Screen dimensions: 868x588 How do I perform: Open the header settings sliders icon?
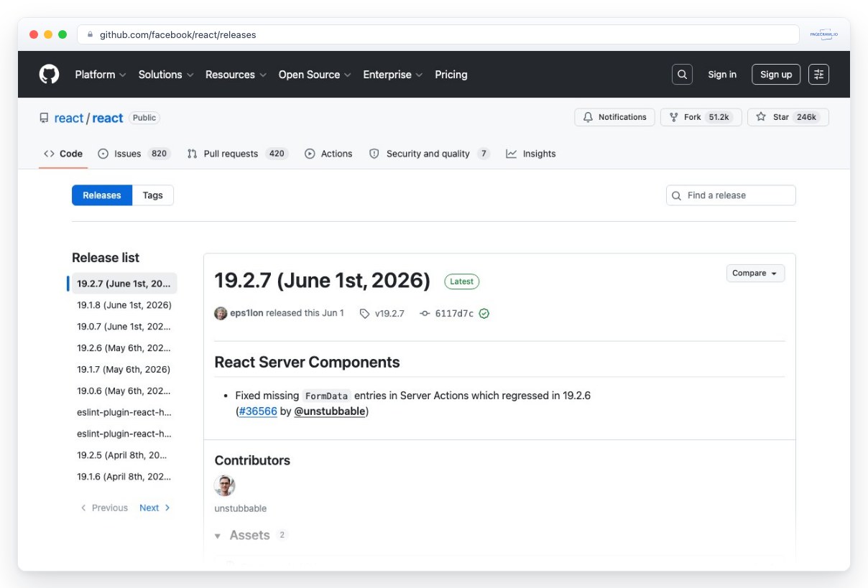tap(818, 75)
